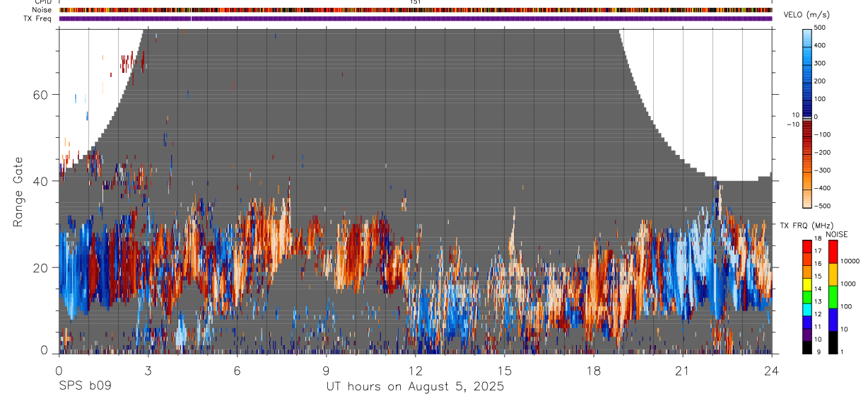Click the "500" label atop VELO scale
This screenshot has height=401, width=868.
[x=820, y=28]
